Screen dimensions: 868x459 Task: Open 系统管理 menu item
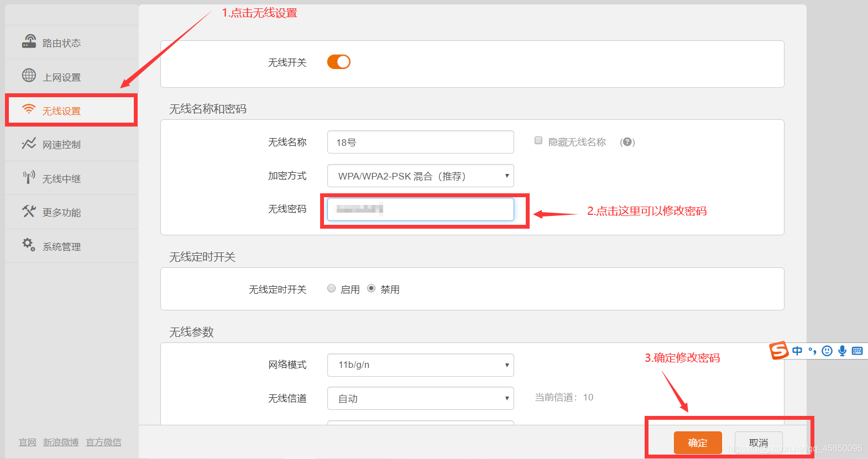[x=72, y=246]
